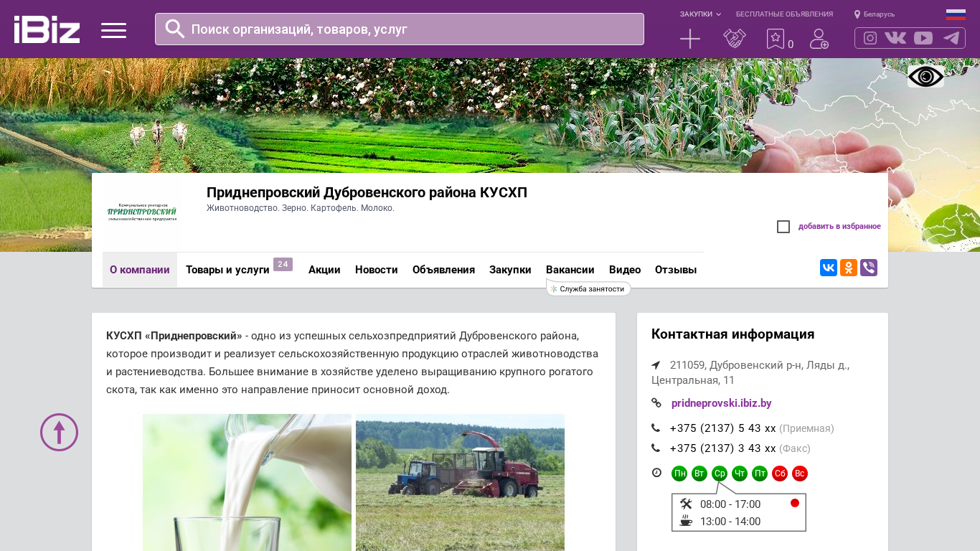Select the Пт weekday circle

[760, 474]
